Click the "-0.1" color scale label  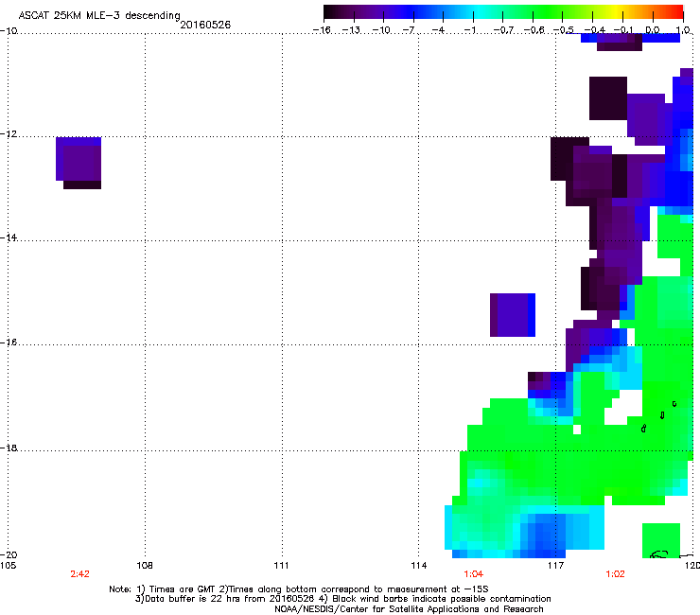[x=623, y=30]
